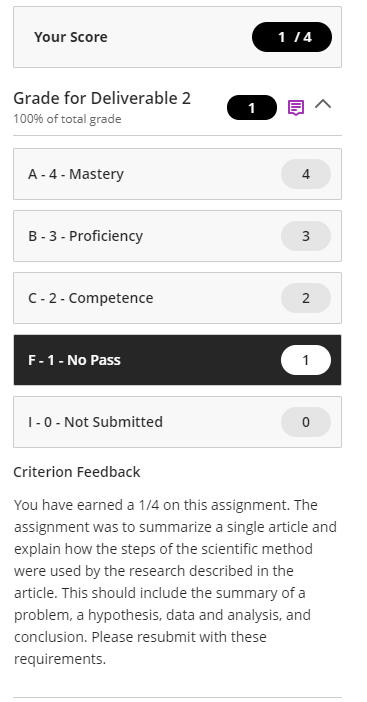This screenshot has height=702, width=367.
Task: Click the criterion feedback paragraph text
Action: [x=175, y=582]
